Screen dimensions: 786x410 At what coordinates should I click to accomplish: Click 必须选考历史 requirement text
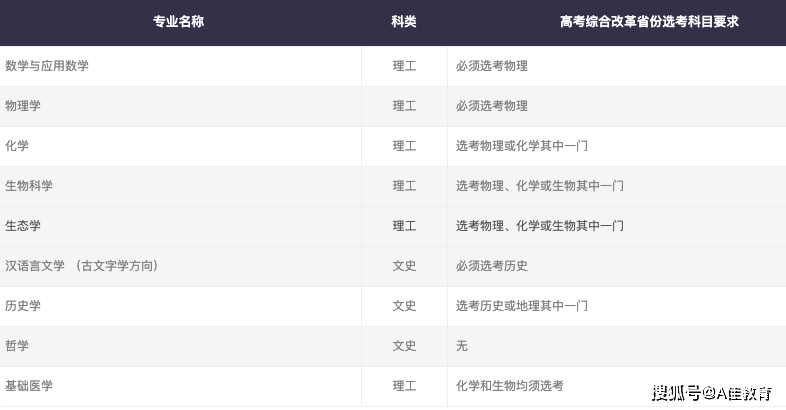(492, 266)
